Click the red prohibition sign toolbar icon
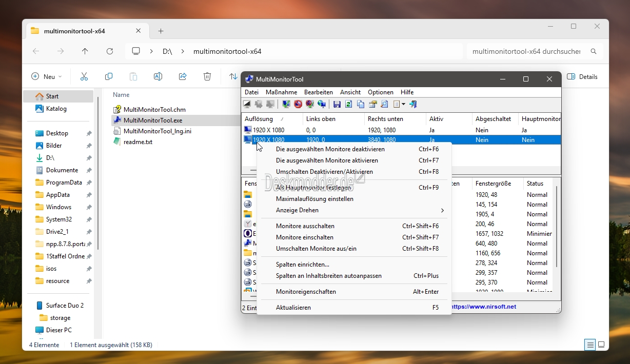Screen dimensions: 630x364 point(298,104)
